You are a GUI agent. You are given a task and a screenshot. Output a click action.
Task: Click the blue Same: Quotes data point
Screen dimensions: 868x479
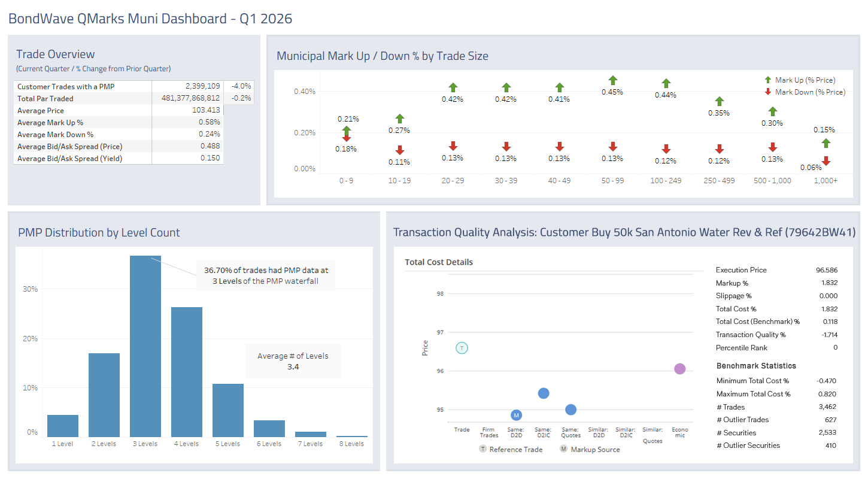[570, 410]
